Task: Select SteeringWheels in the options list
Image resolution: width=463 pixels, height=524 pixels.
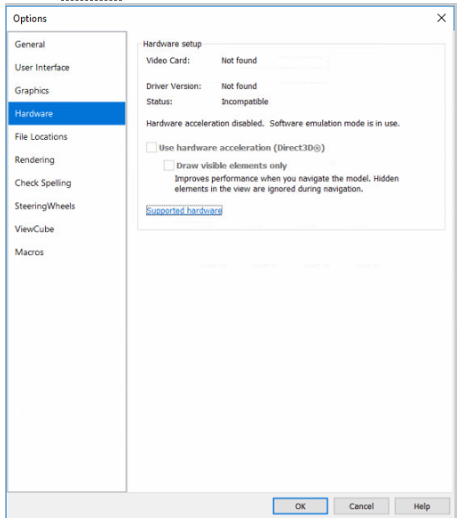Action: (x=67, y=206)
